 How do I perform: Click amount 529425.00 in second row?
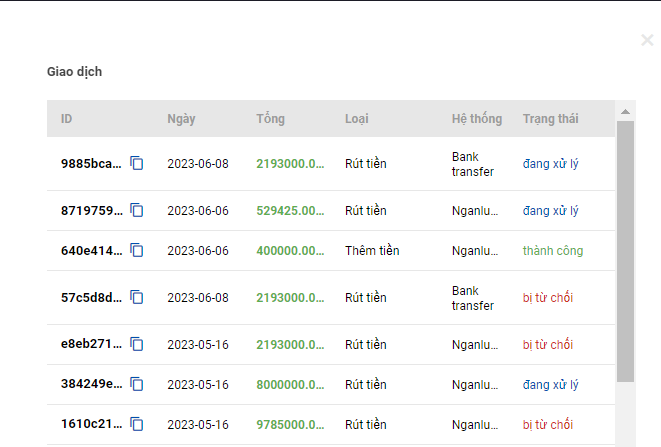[290, 210]
